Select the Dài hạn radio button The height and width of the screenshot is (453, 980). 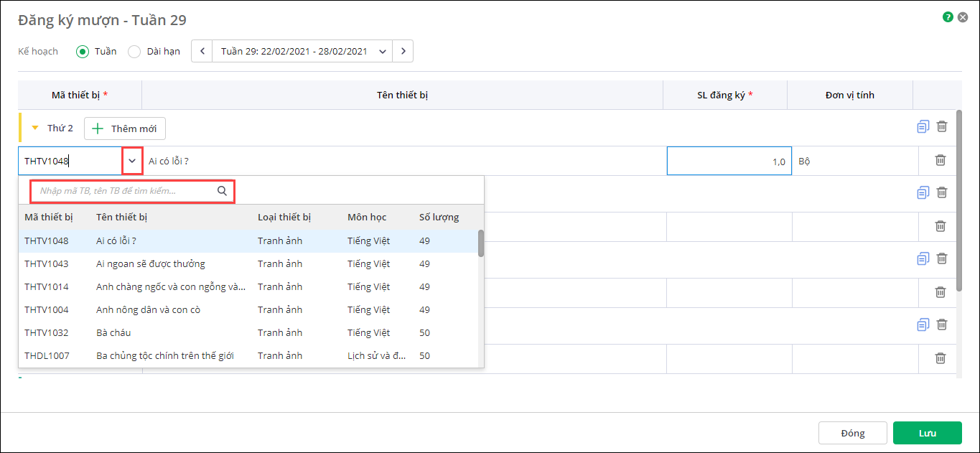pos(134,51)
